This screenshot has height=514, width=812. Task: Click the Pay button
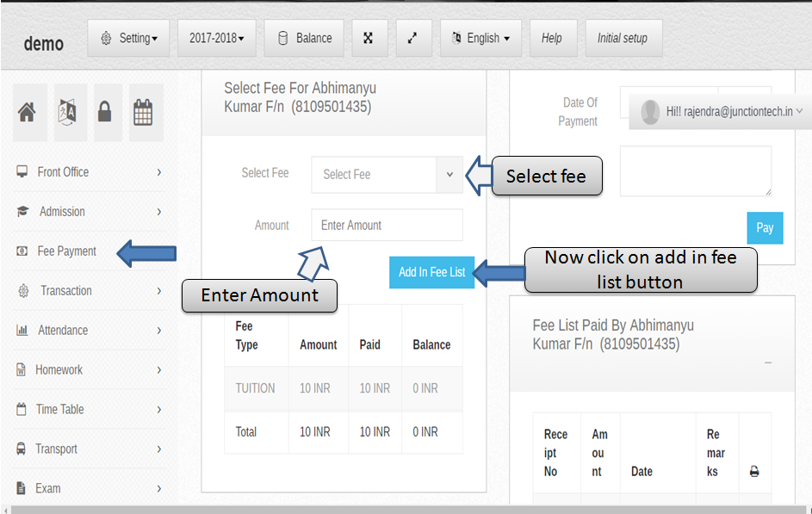click(x=765, y=228)
